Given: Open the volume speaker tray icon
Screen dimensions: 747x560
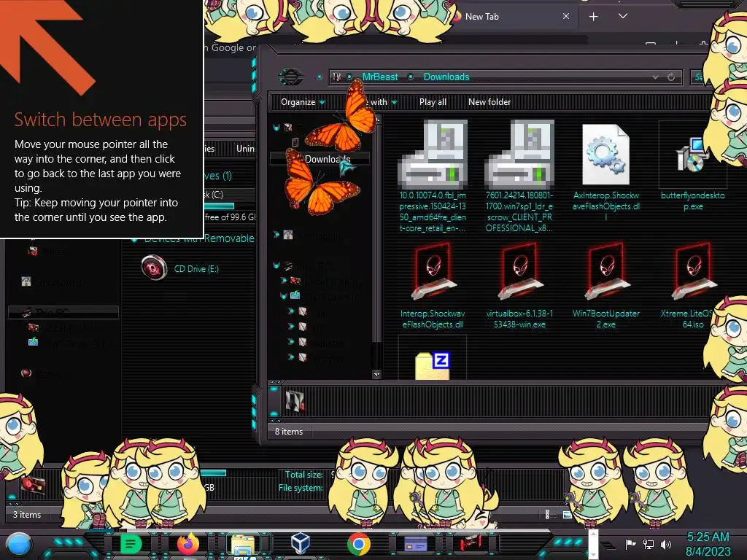Looking at the screenshot, I should click(666, 544).
